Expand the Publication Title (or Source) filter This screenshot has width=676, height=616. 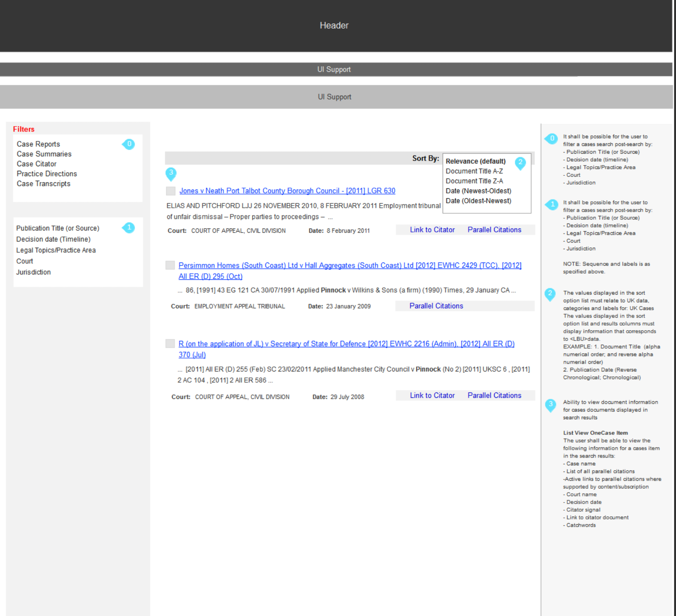[x=58, y=228]
